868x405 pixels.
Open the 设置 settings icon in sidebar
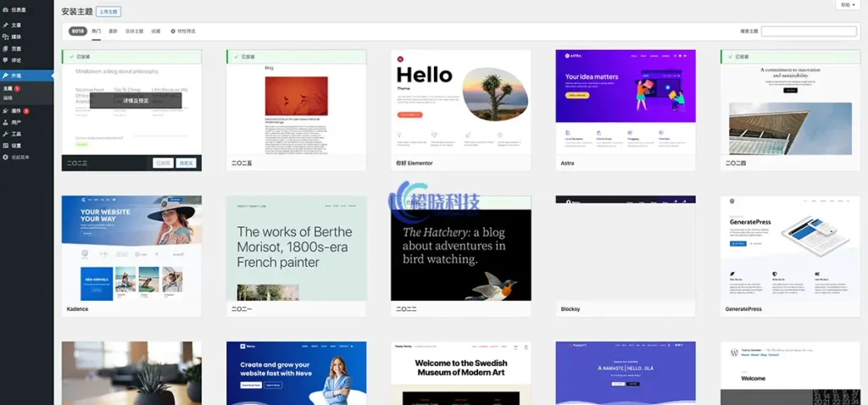(x=6, y=146)
